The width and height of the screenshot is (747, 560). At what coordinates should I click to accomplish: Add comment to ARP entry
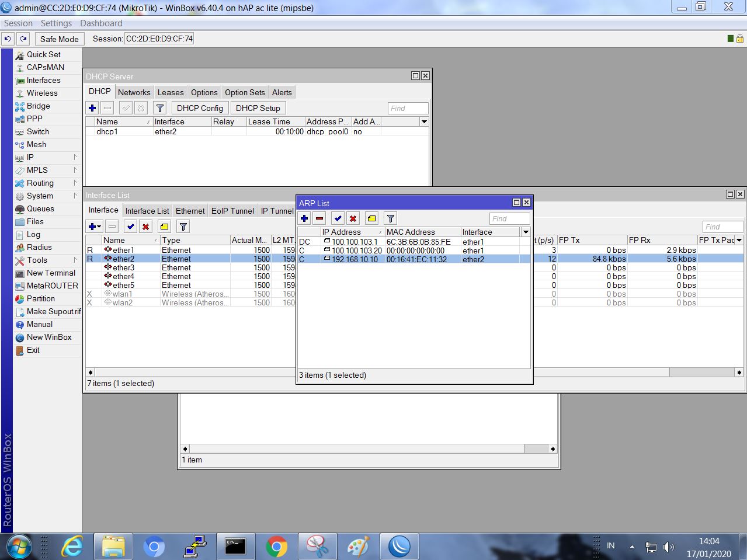point(371,218)
